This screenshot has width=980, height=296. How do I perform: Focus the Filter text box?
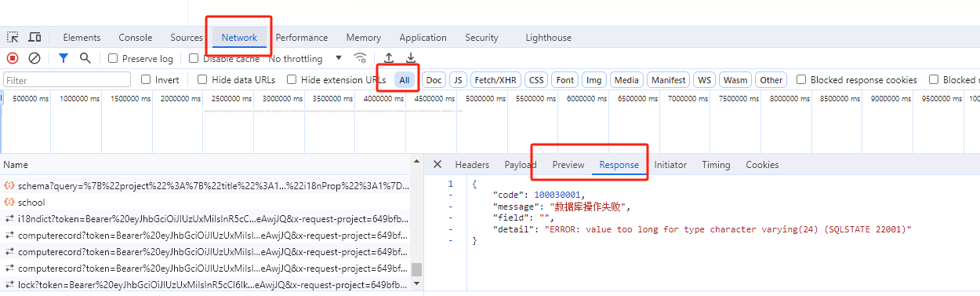(x=67, y=80)
